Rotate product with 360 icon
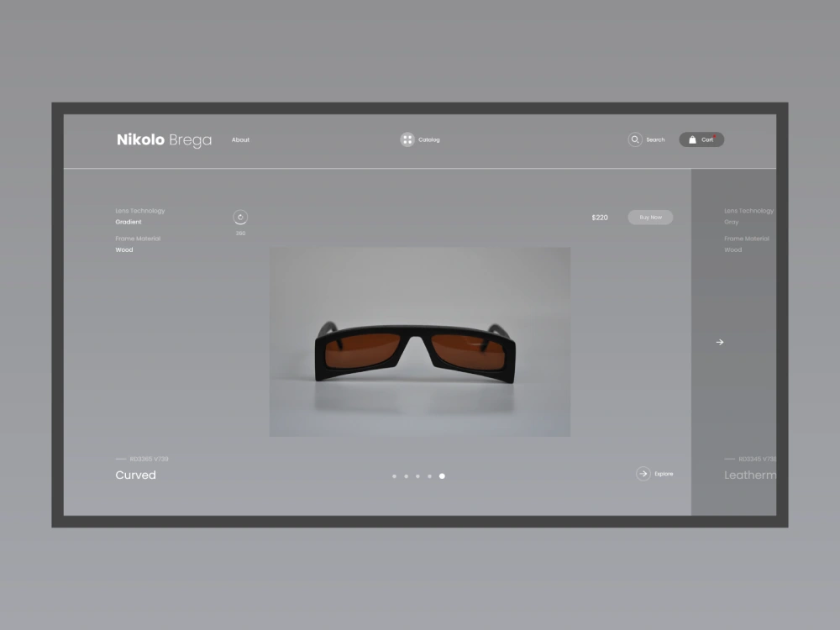The image size is (840, 630). (240, 218)
